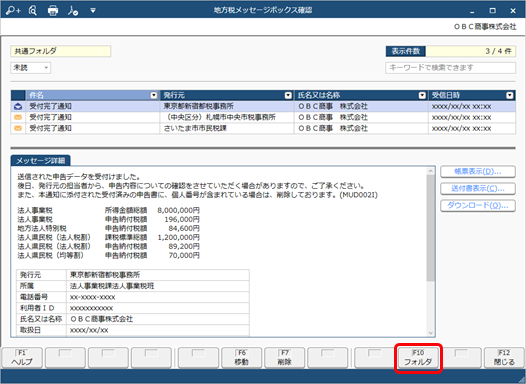Screen dimensions: 526x384
Task: Click the opened envelope icon for 東京都新宿都税事務所 row
Action: pyautogui.click(x=18, y=107)
